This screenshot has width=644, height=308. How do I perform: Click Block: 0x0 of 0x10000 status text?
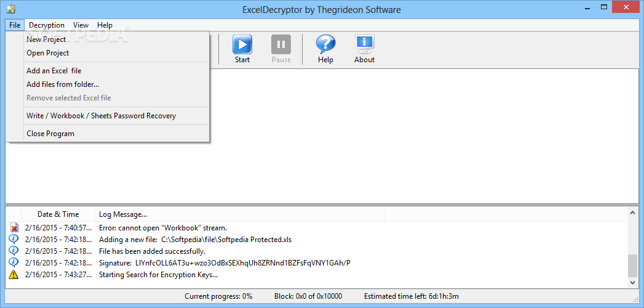click(308, 296)
